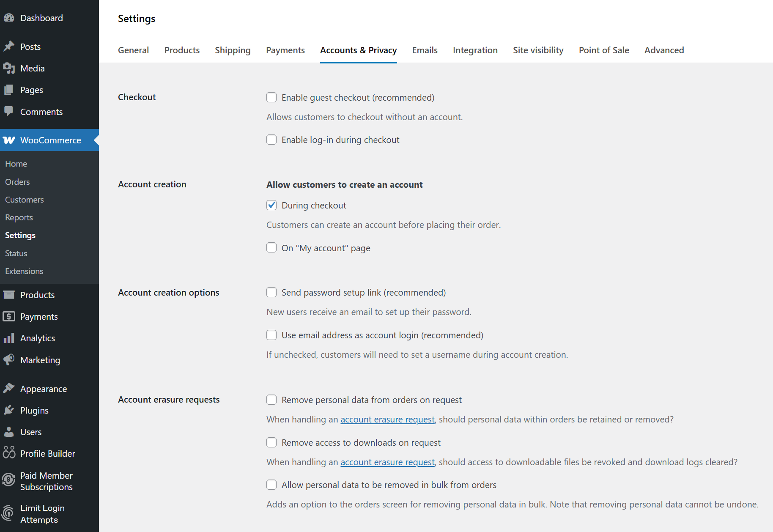The image size is (773, 532).
Task: Check Send password setup link option
Action: (271, 292)
